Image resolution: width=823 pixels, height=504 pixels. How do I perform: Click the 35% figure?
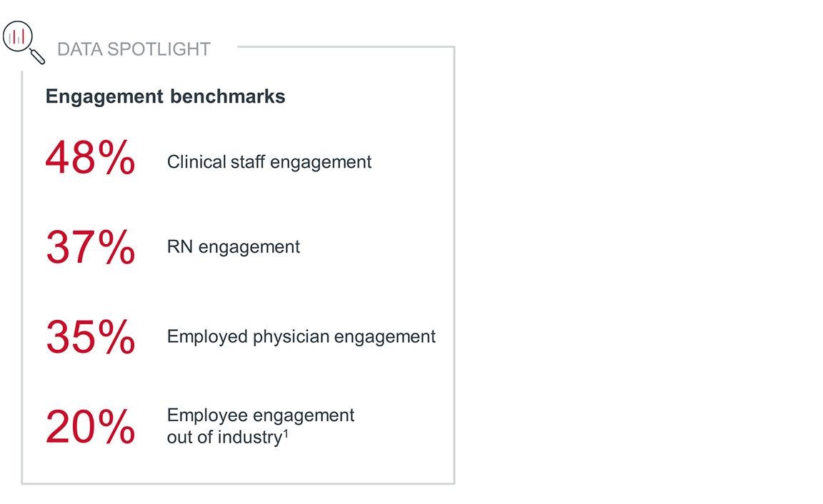pos(90,336)
